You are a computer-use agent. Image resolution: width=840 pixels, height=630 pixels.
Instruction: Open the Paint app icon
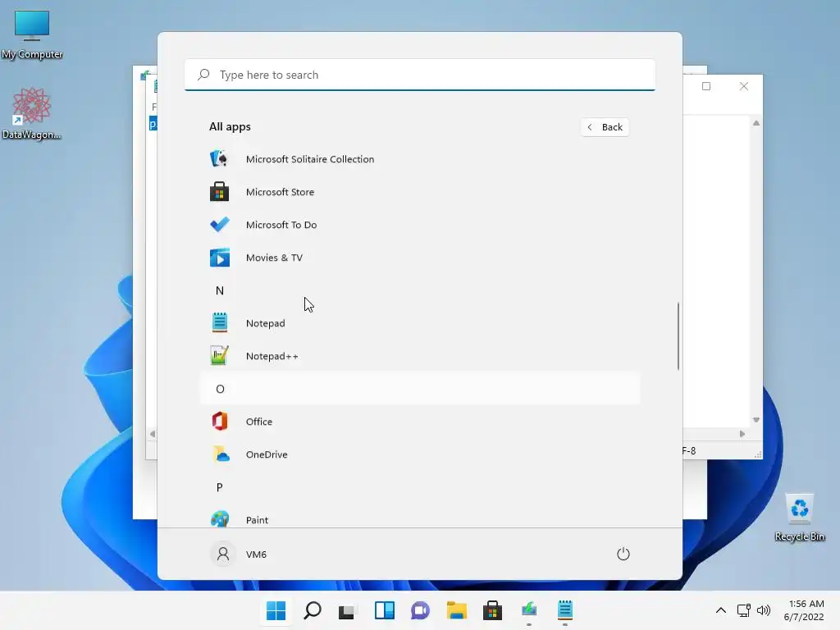219,519
